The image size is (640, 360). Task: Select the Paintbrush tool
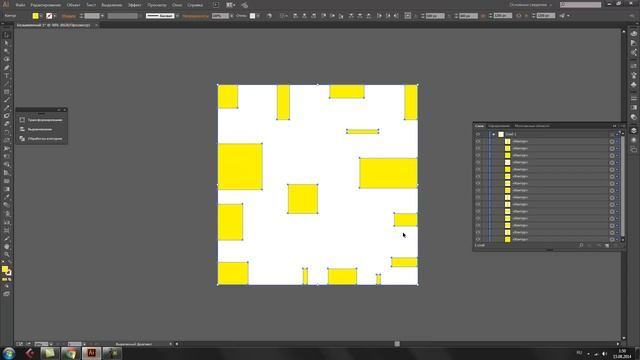(x=7, y=100)
